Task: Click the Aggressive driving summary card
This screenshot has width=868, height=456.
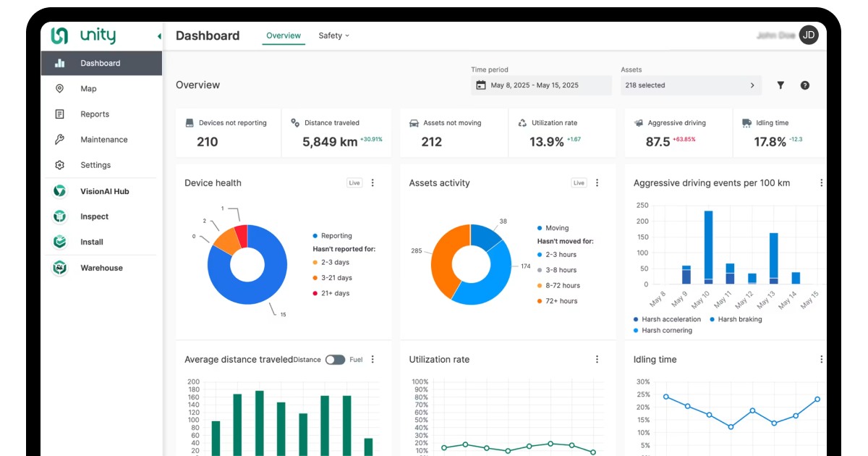Action: [678, 133]
